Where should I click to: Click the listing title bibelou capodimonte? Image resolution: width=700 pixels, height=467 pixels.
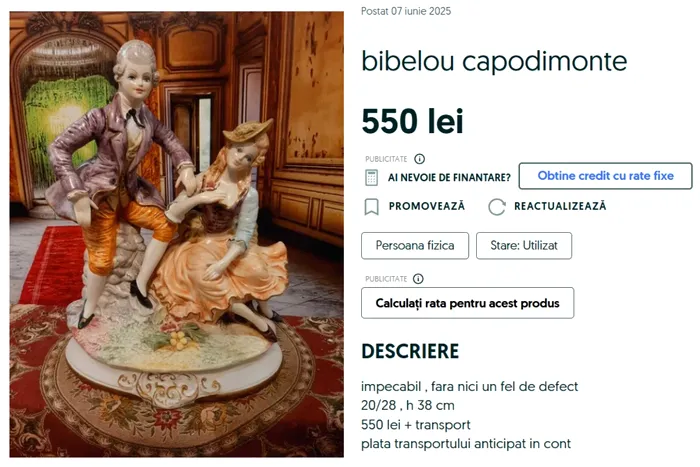click(x=494, y=61)
